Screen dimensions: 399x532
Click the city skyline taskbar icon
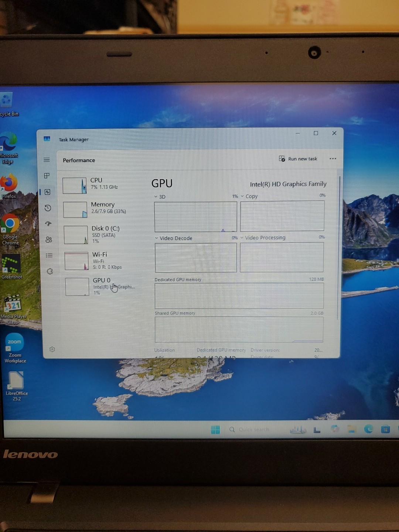click(x=298, y=430)
